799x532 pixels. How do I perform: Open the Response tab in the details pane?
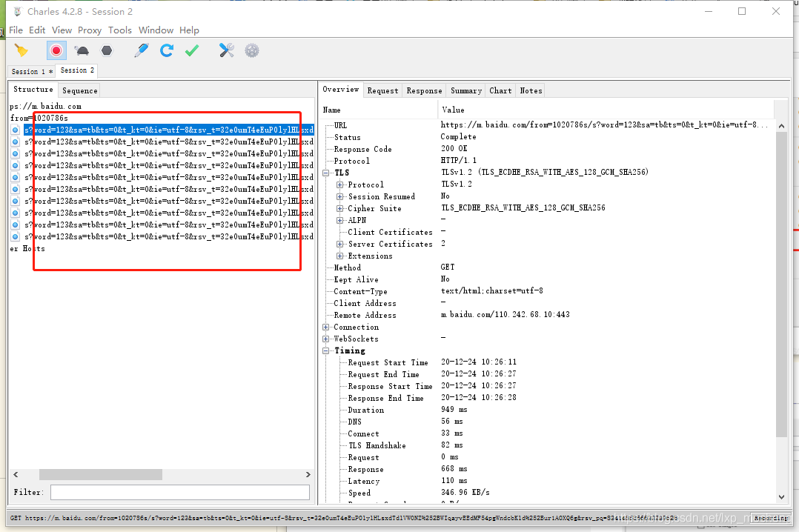point(424,90)
